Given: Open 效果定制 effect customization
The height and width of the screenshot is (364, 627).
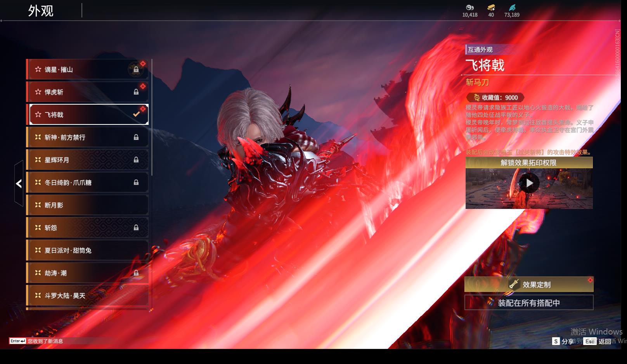Looking at the screenshot, I should click(528, 285).
